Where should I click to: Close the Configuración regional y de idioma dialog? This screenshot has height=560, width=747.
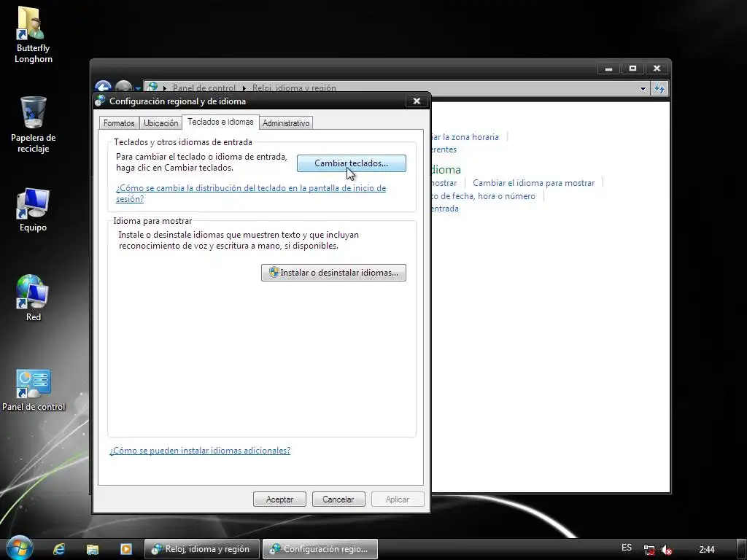417,101
